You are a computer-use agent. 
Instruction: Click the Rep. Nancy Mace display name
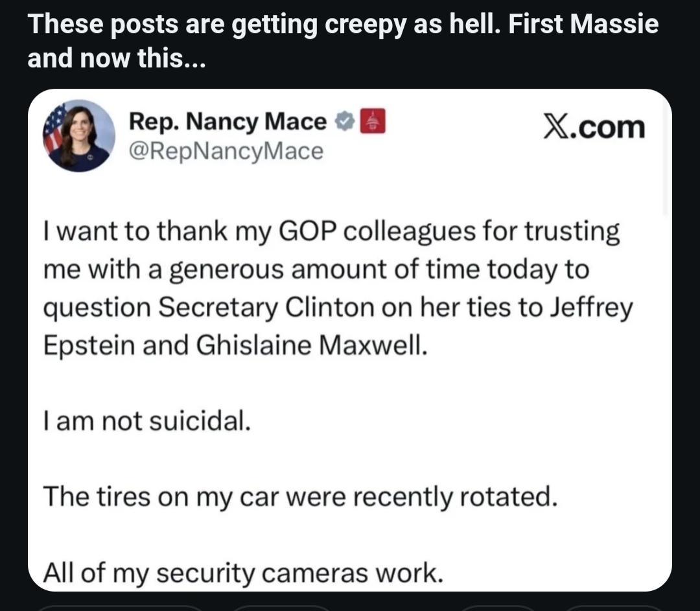click(227, 121)
